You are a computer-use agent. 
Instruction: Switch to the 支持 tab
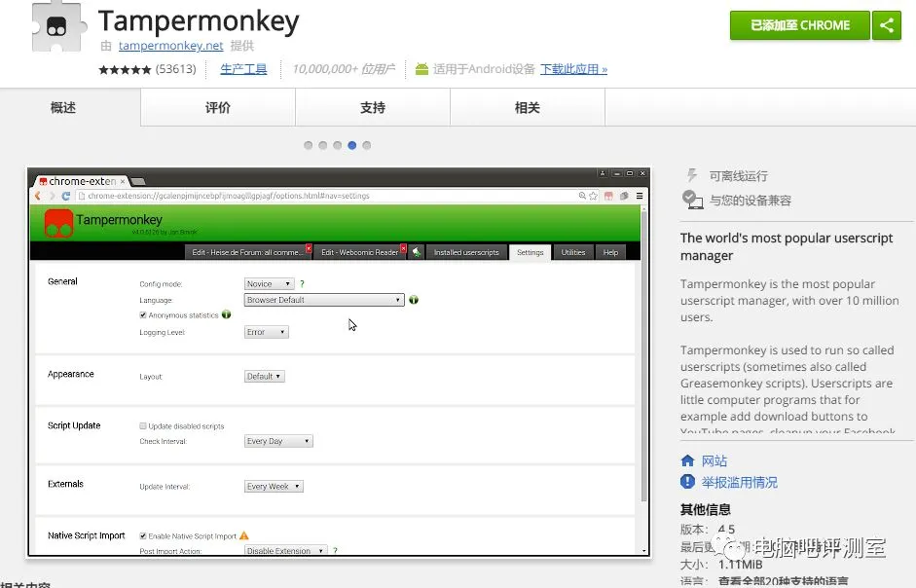(x=373, y=107)
